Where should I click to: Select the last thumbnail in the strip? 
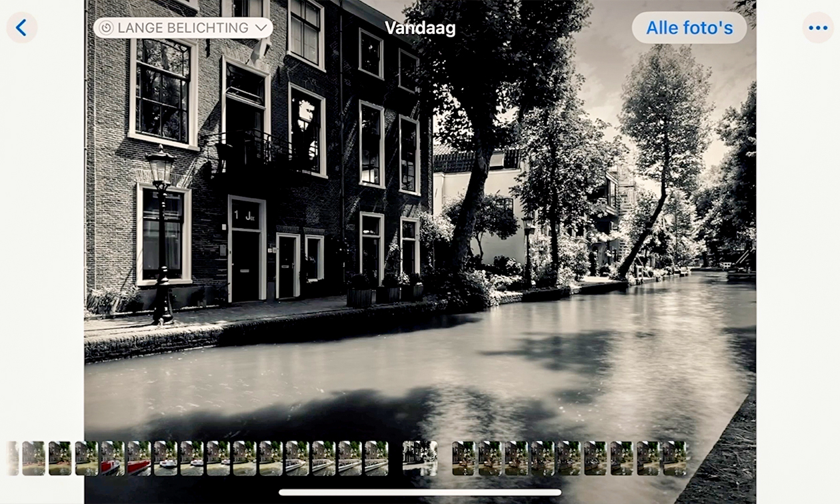click(x=674, y=458)
